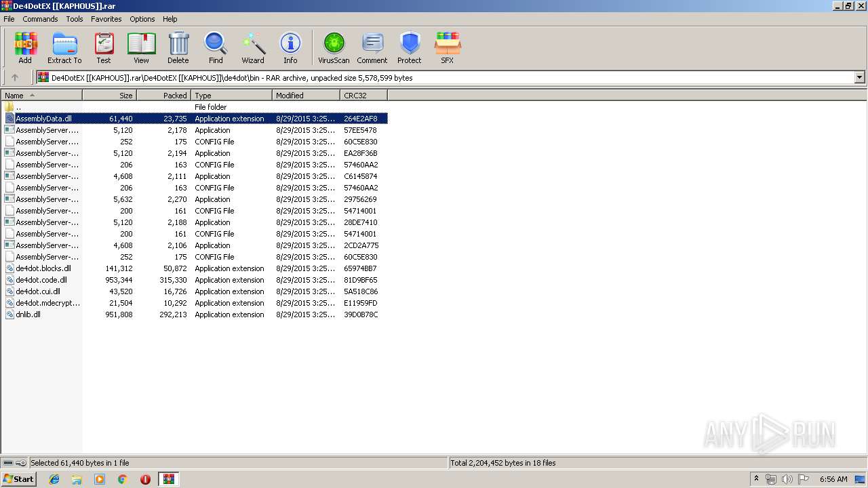Screen dimensions: 868x488
Task: Select AssemblyData.dll file
Action: tap(195, 119)
